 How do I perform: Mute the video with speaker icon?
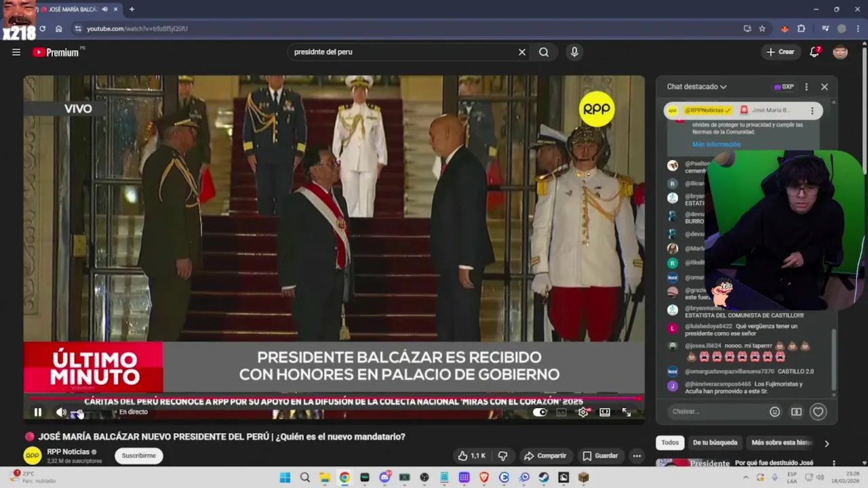(60, 412)
